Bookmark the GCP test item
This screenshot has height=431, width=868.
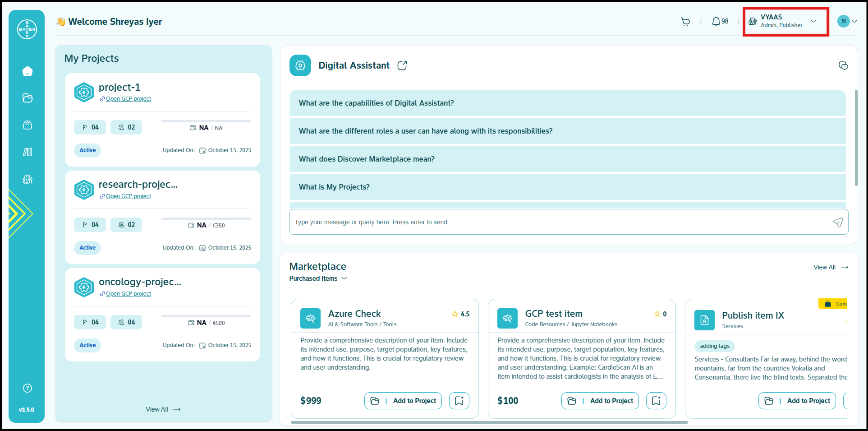[656, 400]
